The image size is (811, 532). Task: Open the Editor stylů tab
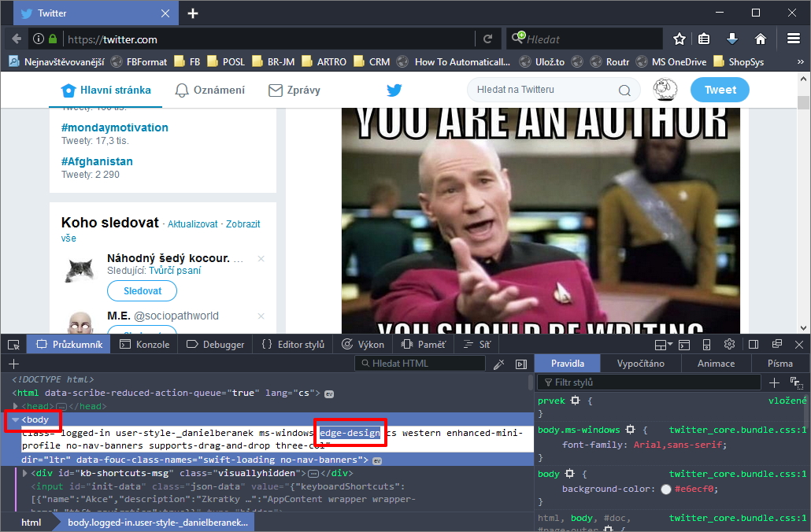click(293, 345)
